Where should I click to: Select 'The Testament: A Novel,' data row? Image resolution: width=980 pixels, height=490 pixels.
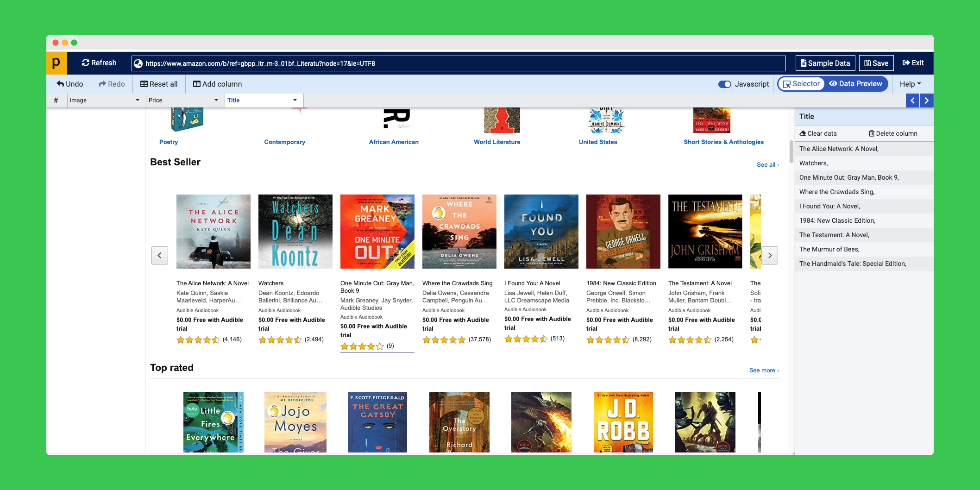tap(864, 235)
